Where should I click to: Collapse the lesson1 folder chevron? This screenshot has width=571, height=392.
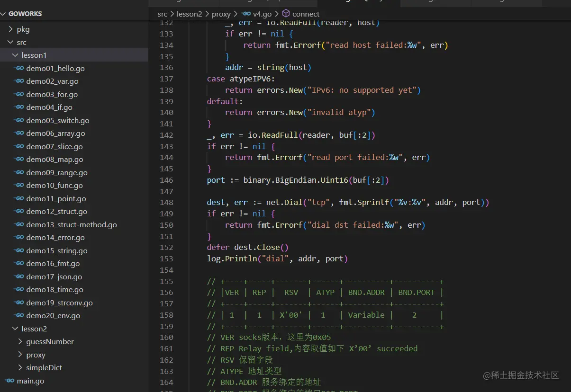[15, 55]
